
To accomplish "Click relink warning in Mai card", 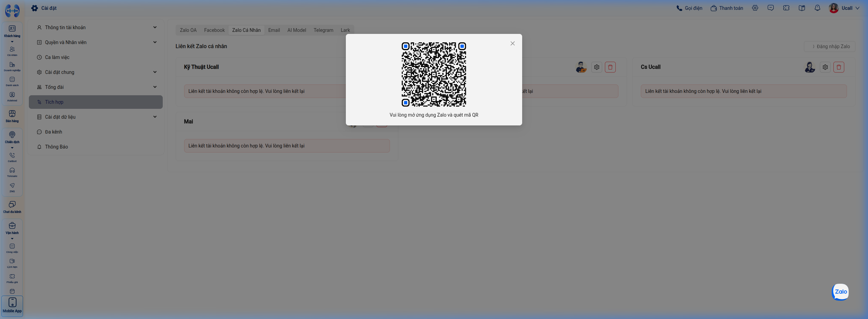I will 287,146.
